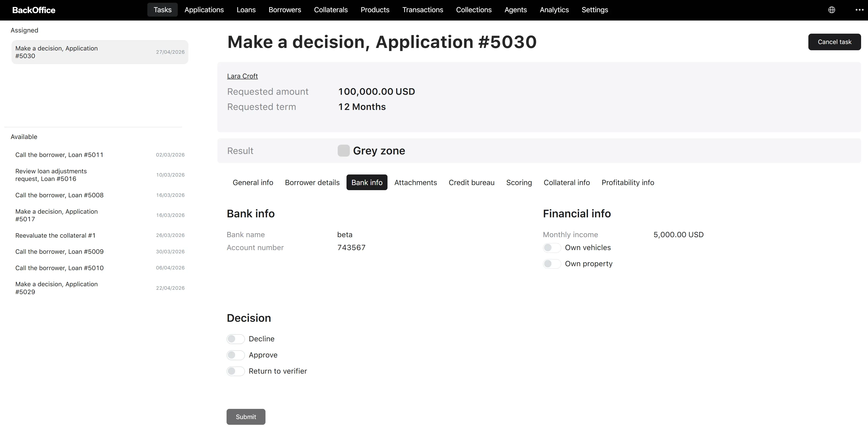Switch to the Credit bureau tab
The height and width of the screenshot is (428, 868).
coord(471,183)
